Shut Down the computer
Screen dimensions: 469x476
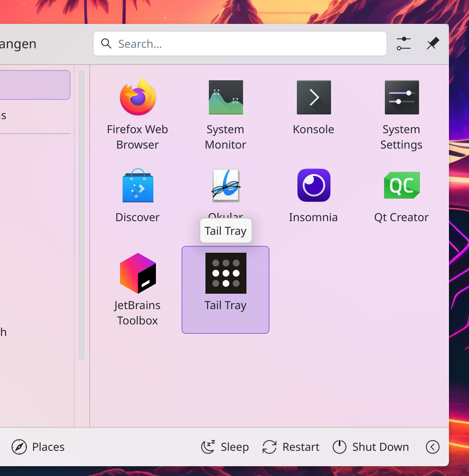pyautogui.click(x=371, y=447)
